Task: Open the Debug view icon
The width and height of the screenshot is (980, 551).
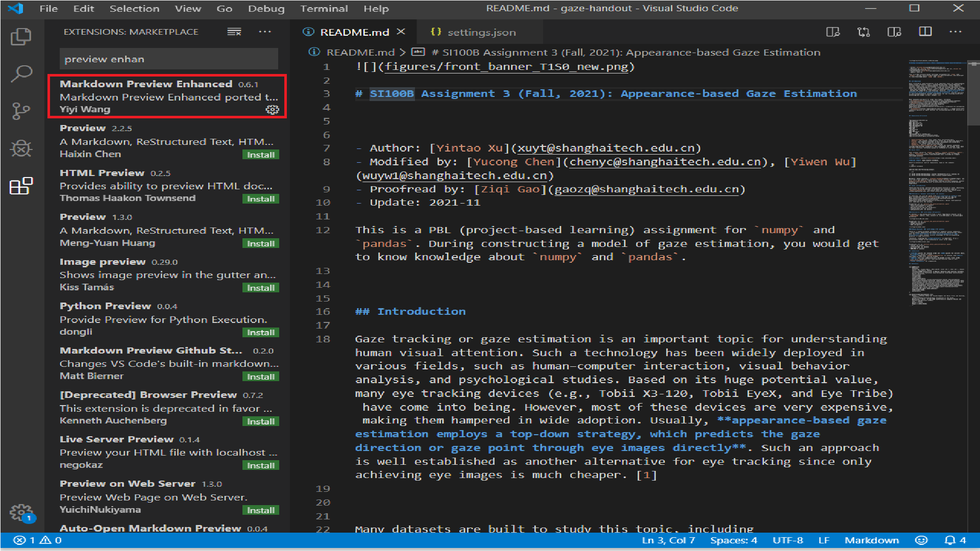Action: (x=21, y=148)
